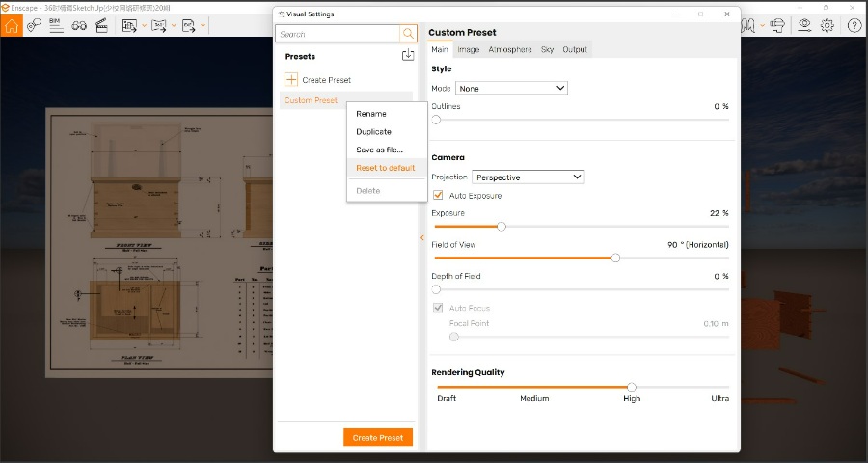Viewport: 868px width, 463px height.
Task: Choose Reset to default in context menu
Action: click(385, 168)
